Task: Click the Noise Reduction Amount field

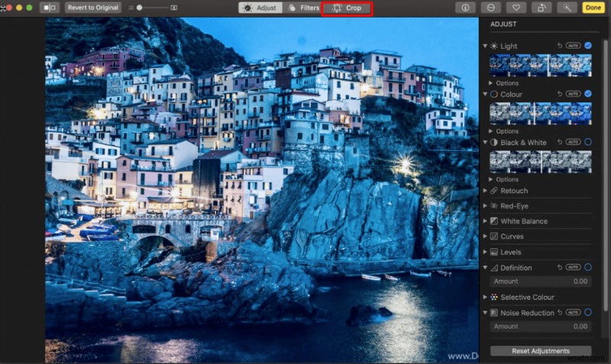Action: click(541, 327)
